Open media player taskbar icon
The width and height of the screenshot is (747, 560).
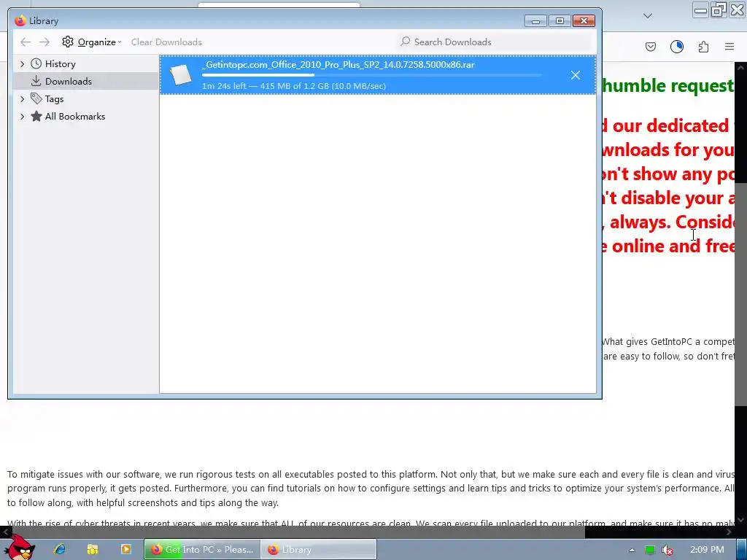coord(125,550)
